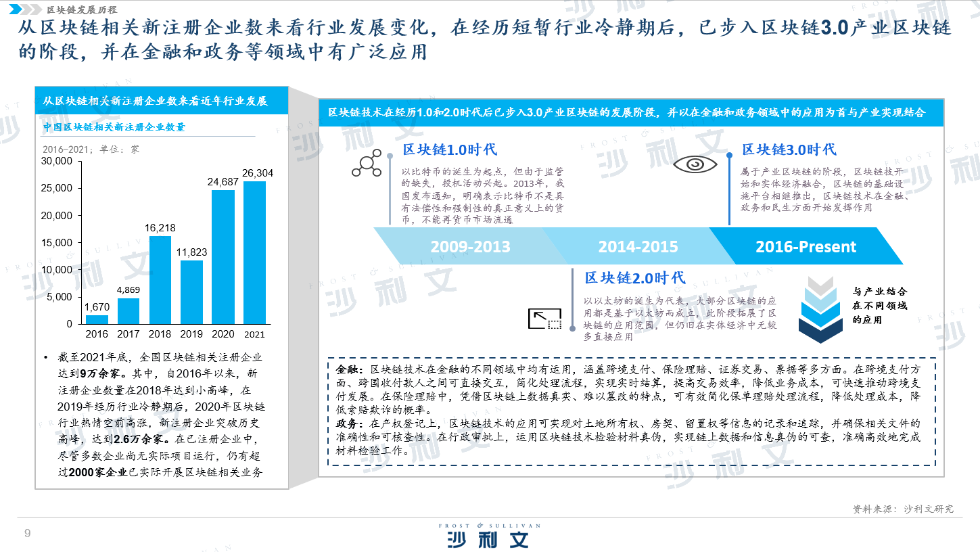Image resolution: width=980 pixels, height=552 pixels.
Task: Click the 20,000 y-axis label
Action: (x=56, y=216)
